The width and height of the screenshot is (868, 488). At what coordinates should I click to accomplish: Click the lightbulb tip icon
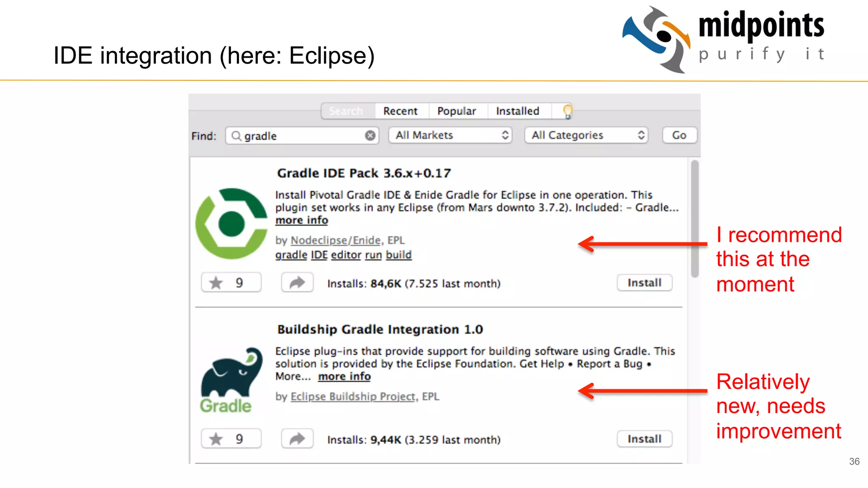pyautogui.click(x=568, y=111)
